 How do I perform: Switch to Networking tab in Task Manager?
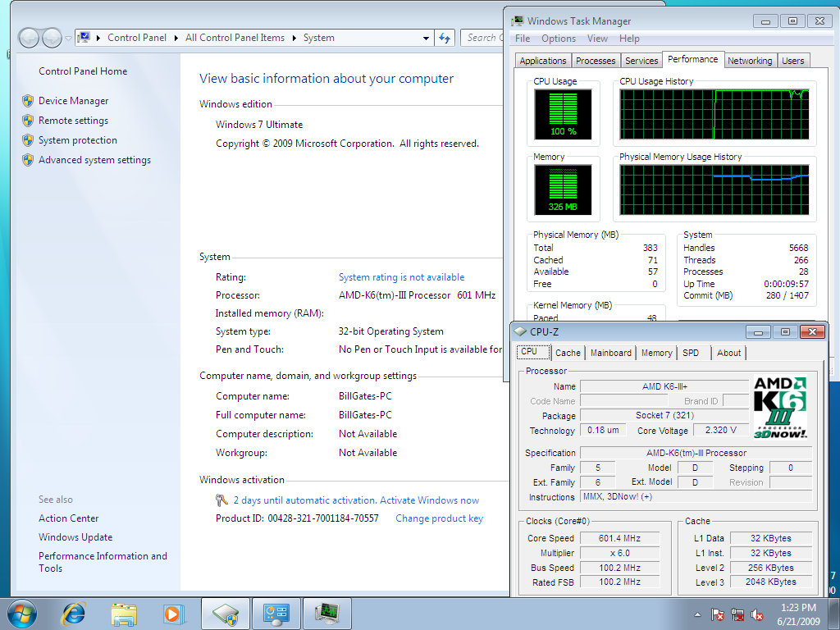point(750,61)
